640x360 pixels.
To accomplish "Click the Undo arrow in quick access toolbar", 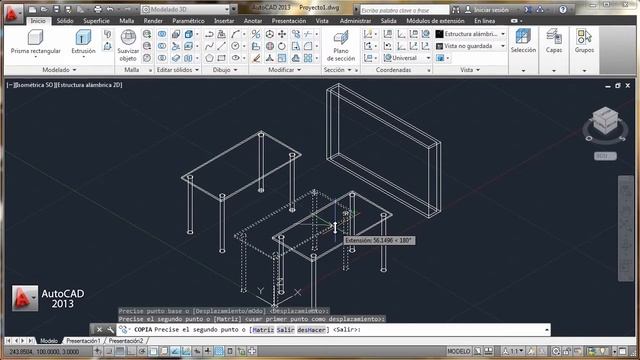I will click(x=110, y=9).
